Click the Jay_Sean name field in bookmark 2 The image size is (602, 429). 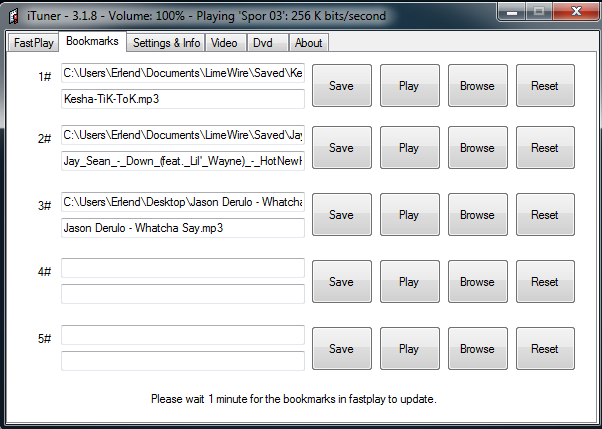tap(182, 160)
